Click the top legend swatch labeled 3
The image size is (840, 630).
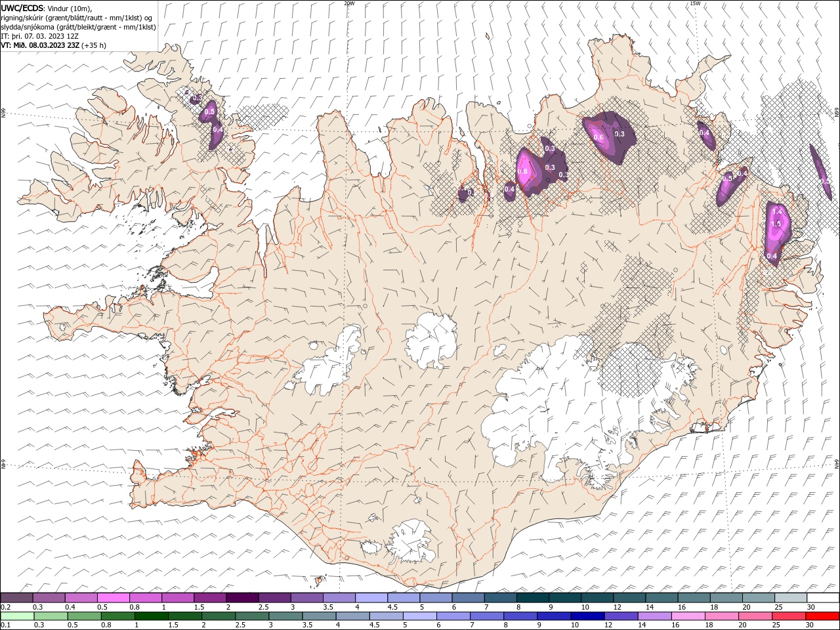click(x=306, y=597)
